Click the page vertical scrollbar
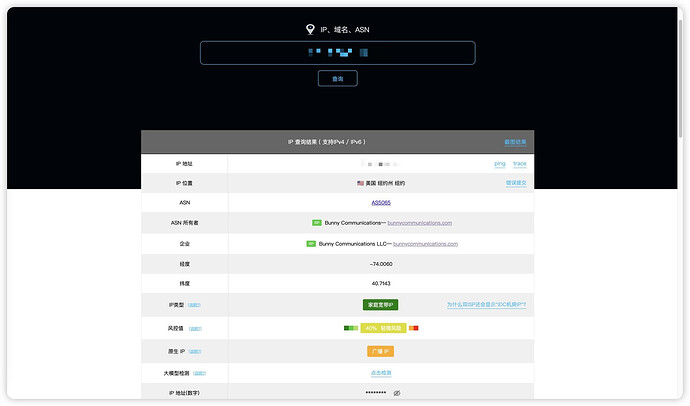The image size is (690, 406). point(681,79)
